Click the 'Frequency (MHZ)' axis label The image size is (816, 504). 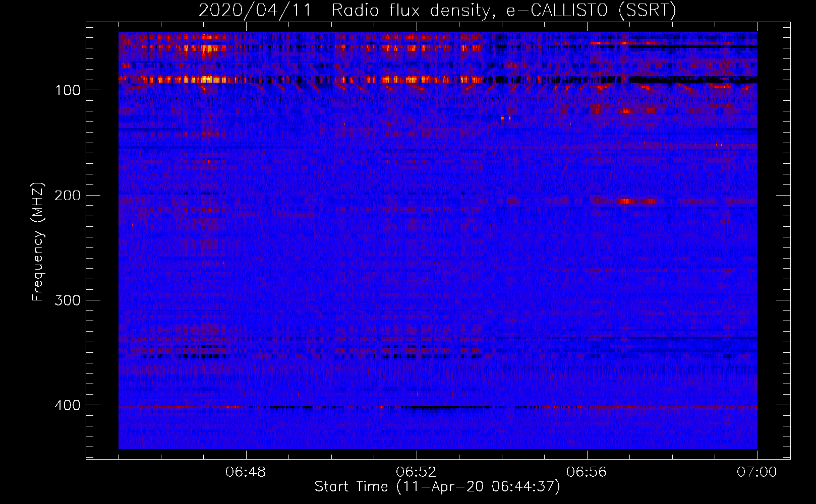[x=38, y=242]
